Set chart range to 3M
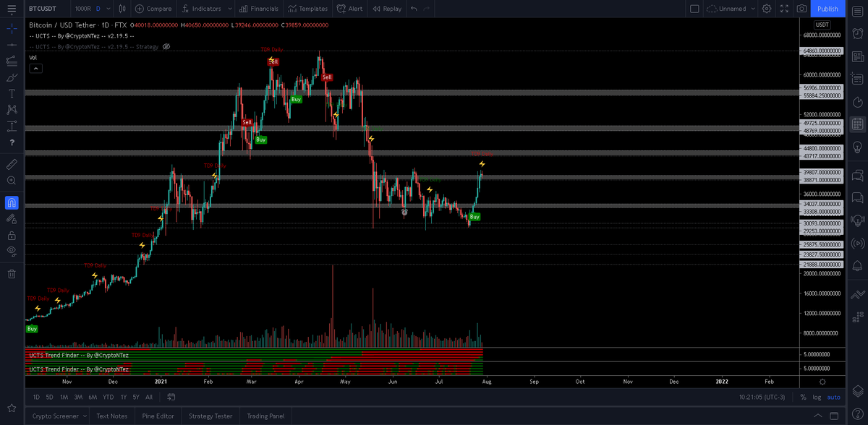 (78, 397)
